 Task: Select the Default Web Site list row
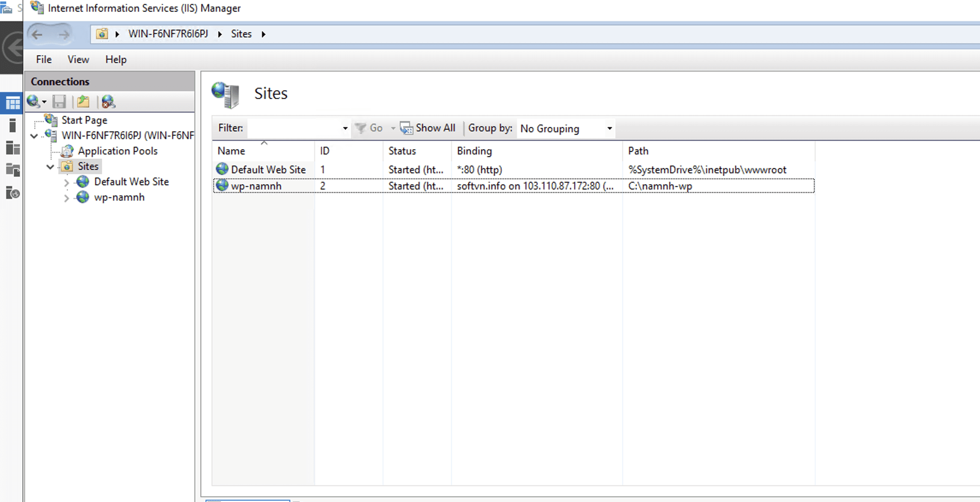coord(268,170)
